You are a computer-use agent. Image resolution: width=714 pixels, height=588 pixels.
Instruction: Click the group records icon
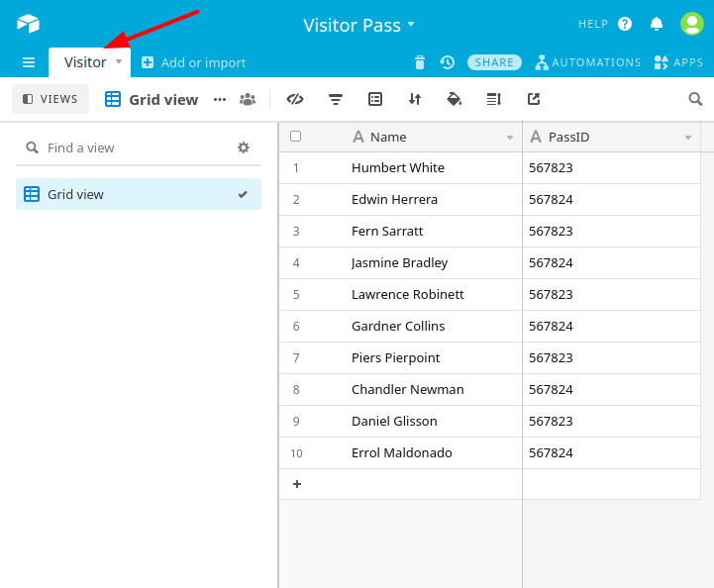coord(375,99)
